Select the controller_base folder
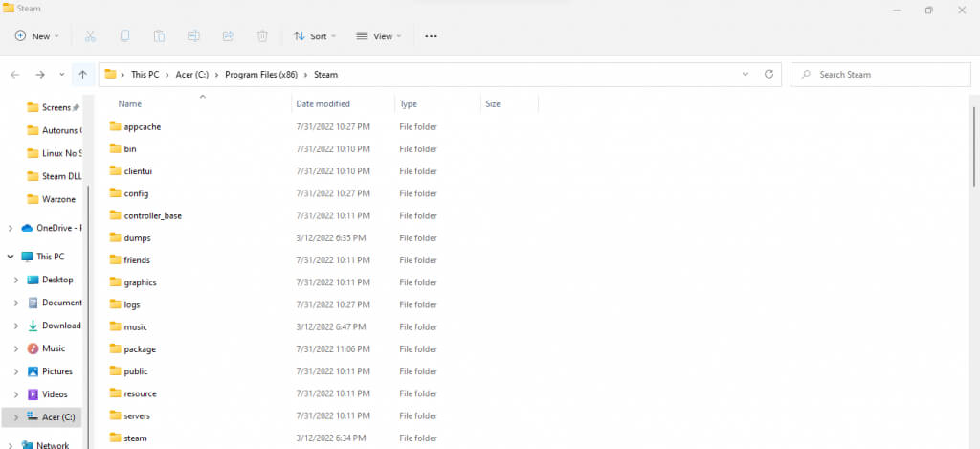Screen dimensions: 980x449 152,215
